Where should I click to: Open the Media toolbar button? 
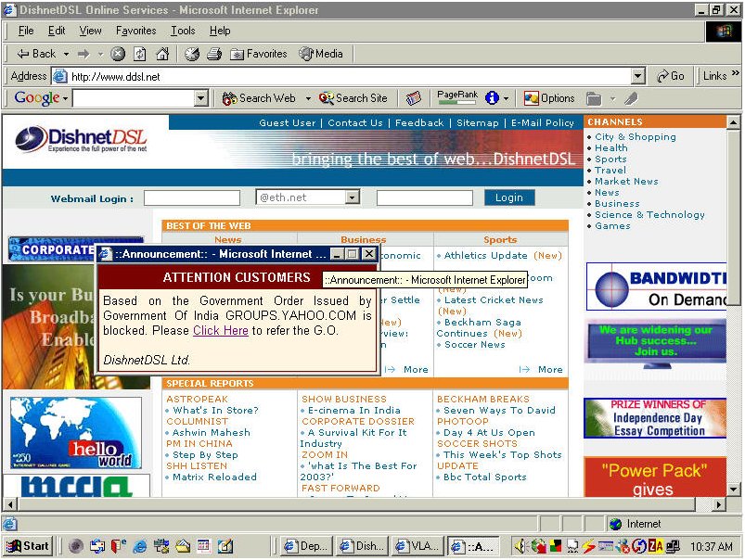pyautogui.click(x=321, y=54)
